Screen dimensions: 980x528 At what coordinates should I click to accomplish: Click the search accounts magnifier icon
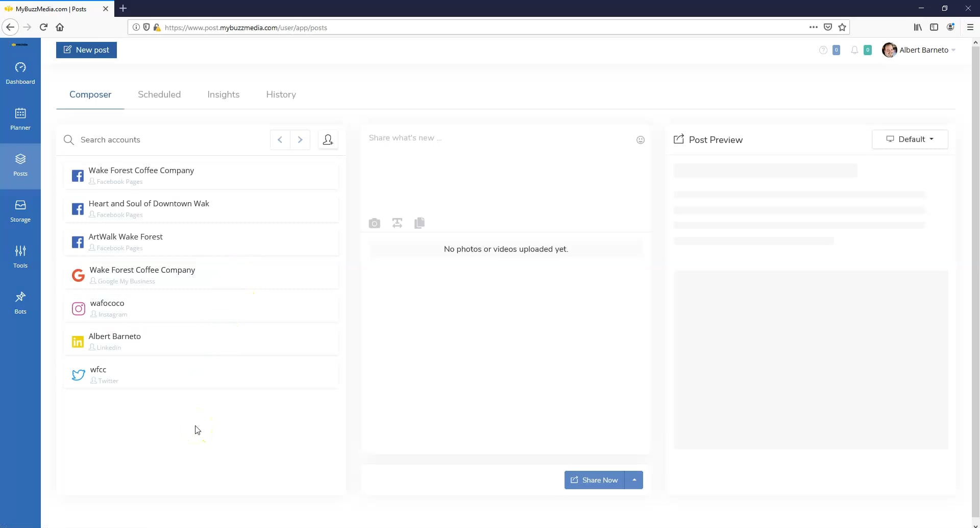click(x=68, y=139)
